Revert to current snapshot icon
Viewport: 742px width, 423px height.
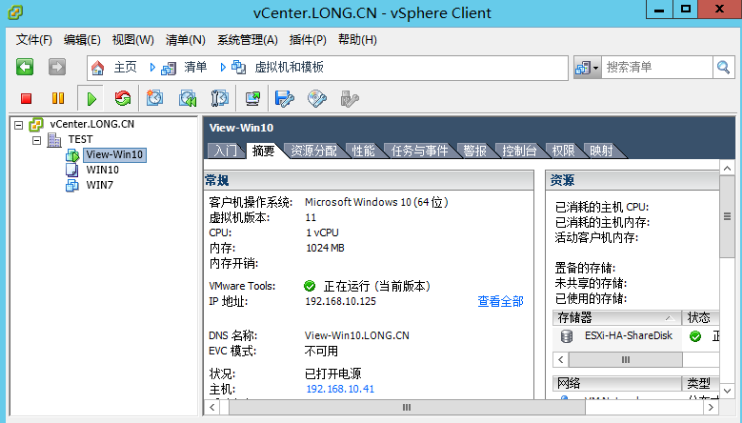click(187, 98)
